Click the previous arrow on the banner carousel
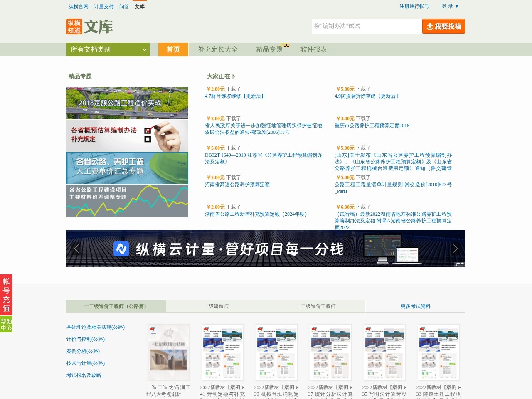532x399 pixels. point(76,249)
